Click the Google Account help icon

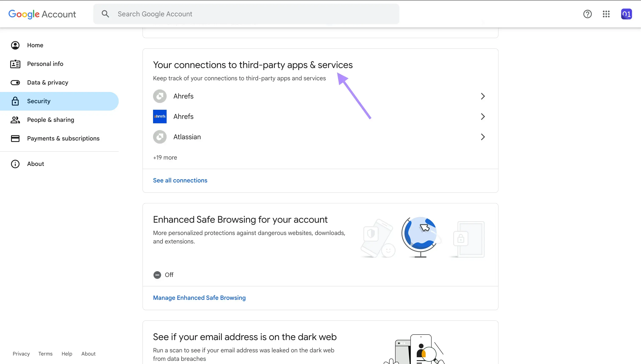pyautogui.click(x=587, y=14)
